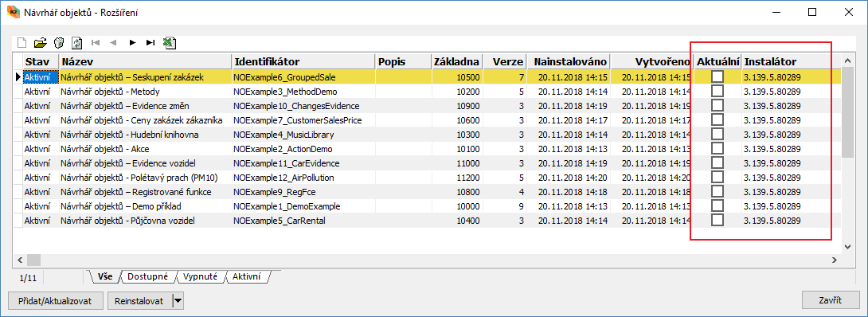Click the Nainstalováno column header
Image resolution: width=868 pixels, height=317 pixels.
tap(569, 61)
